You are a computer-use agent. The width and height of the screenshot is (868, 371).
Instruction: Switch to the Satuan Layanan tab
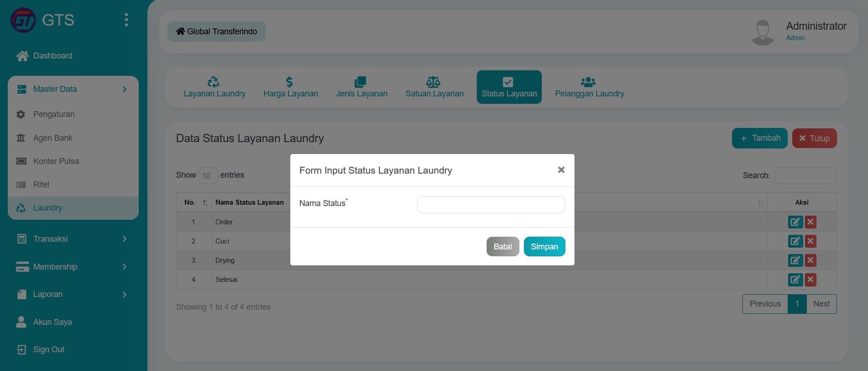pyautogui.click(x=434, y=87)
